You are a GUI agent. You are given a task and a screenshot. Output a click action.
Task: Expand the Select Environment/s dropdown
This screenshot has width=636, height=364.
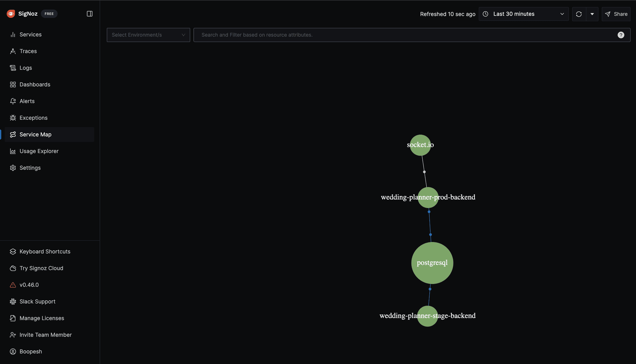tap(148, 35)
